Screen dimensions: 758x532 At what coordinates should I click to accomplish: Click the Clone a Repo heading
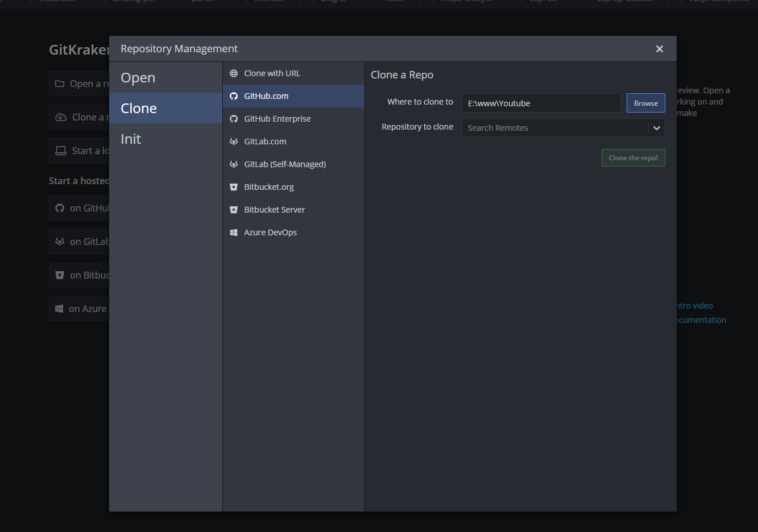(402, 75)
